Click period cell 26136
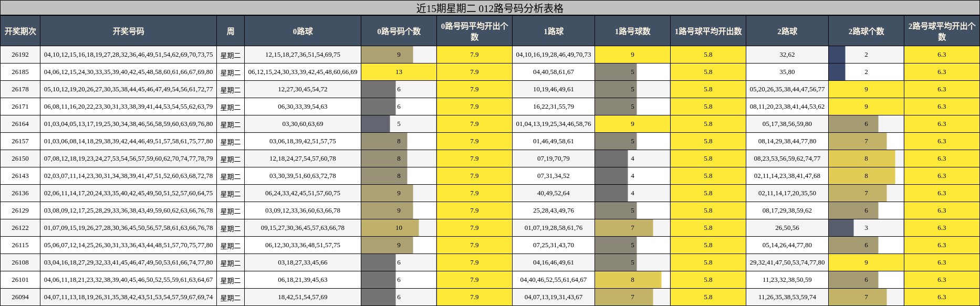Screen dimensions: 980x306 pyautogui.click(x=20, y=193)
